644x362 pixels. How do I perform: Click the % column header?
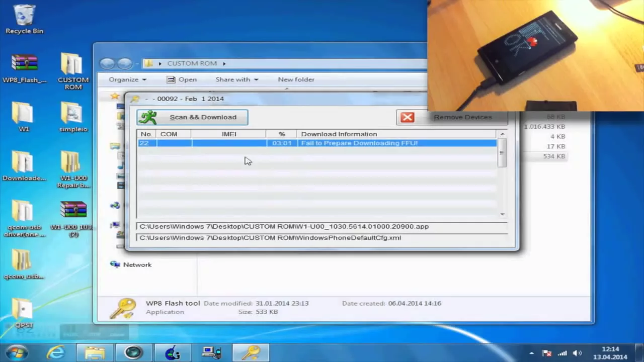tap(282, 134)
